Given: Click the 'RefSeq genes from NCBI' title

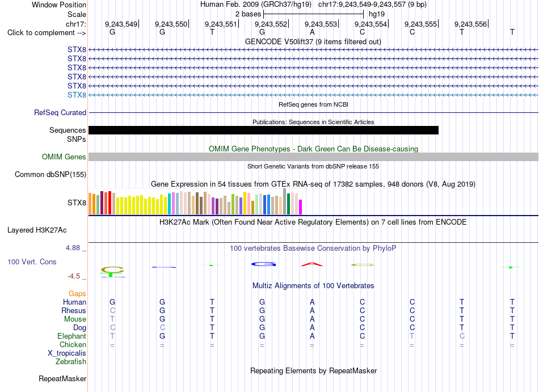Looking at the screenshot, I should (x=314, y=104).
